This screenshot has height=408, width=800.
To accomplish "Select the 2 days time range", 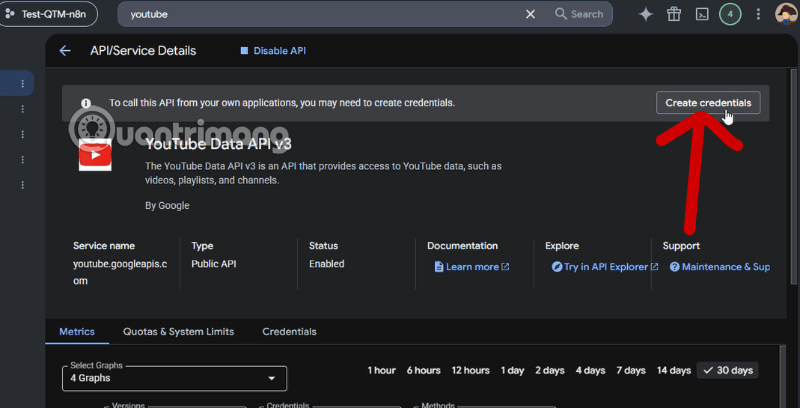I will [549, 370].
